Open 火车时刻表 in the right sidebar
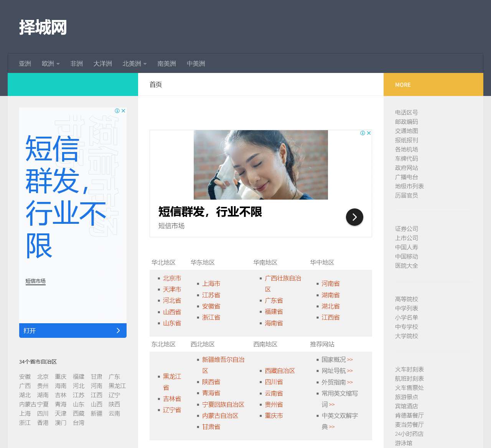The image size is (491, 448). click(409, 369)
